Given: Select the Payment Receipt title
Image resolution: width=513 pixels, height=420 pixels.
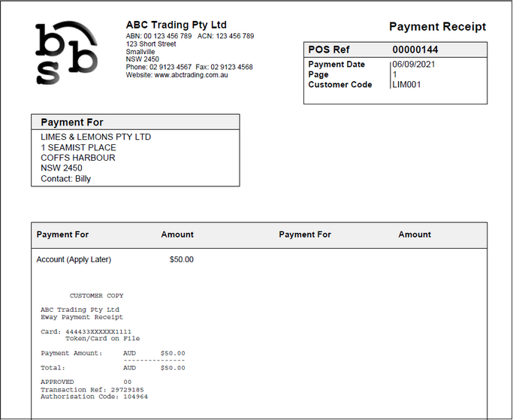Looking at the screenshot, I should 437,27.
